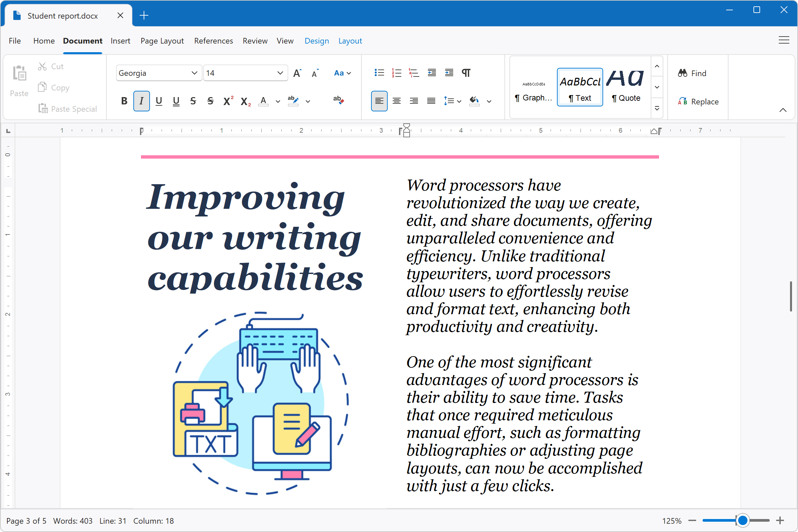
Task: Click the Find button
Action: (692, 73)
